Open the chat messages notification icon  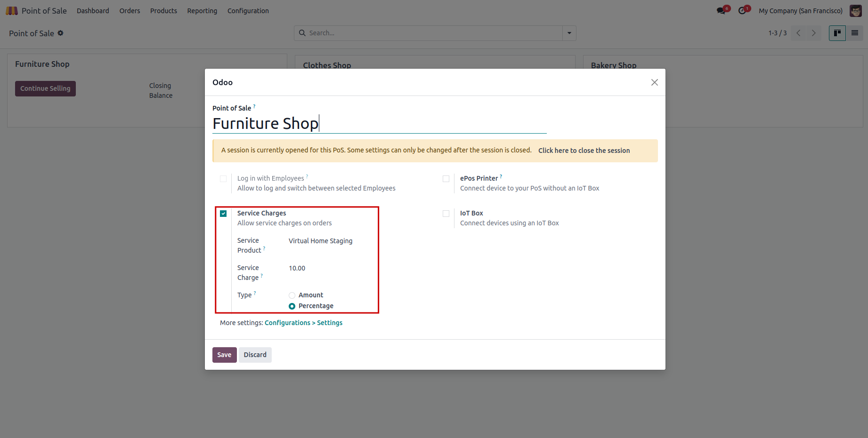(x=721, y=10)
